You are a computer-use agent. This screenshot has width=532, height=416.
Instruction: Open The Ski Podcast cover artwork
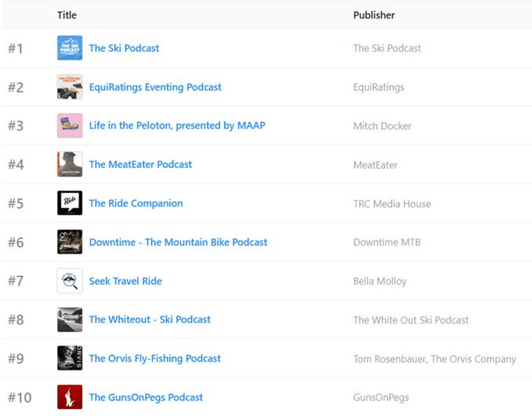coord(70,48)
